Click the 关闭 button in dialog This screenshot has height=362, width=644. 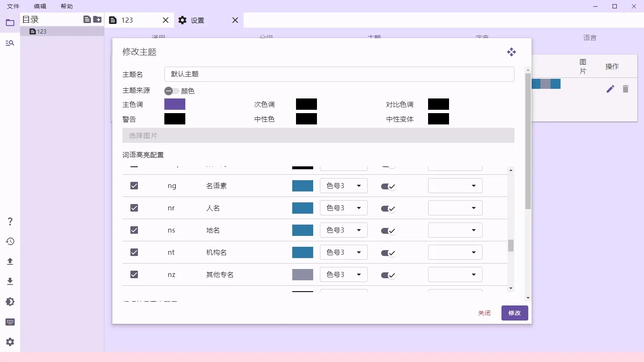pos(484,313)
